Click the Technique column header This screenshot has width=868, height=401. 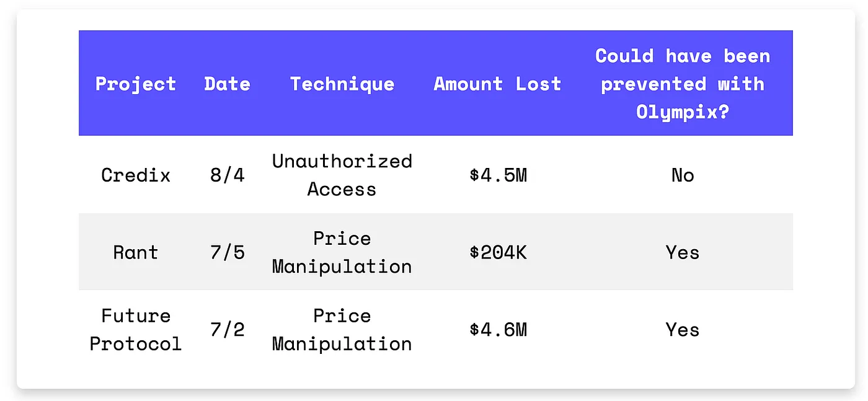pos(342,84)
